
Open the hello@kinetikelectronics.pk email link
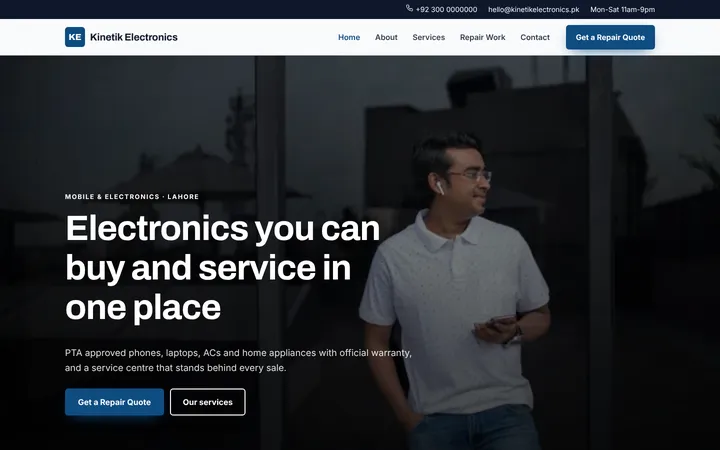point(534,9)
